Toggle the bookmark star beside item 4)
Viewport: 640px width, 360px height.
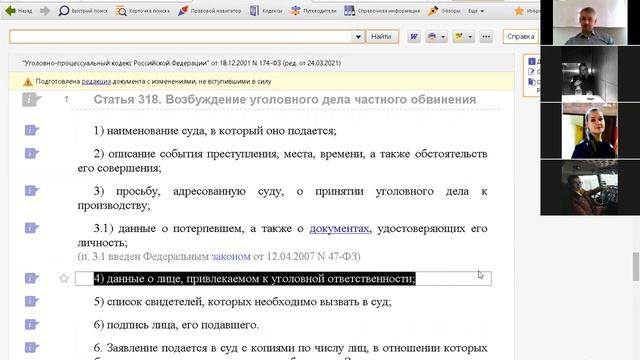coord(64,278)
